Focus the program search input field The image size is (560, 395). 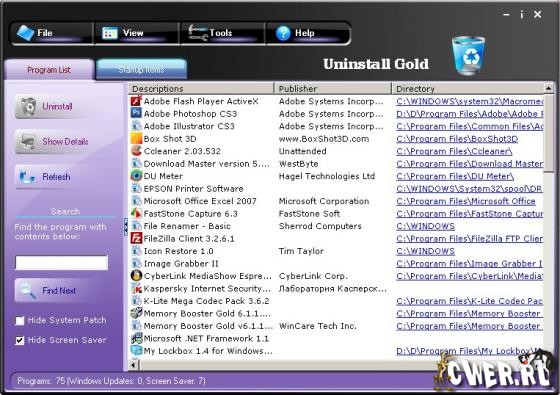point(61,262)
